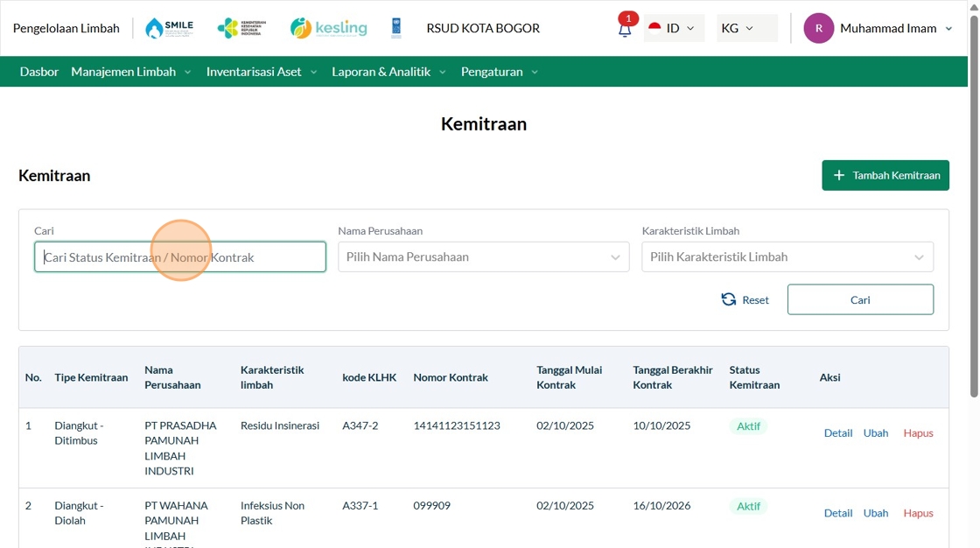Image resolution: width=980 pixels, height=548 pixels.
Task: Click the page vertical scrollbar
Action: pos(974,207)
